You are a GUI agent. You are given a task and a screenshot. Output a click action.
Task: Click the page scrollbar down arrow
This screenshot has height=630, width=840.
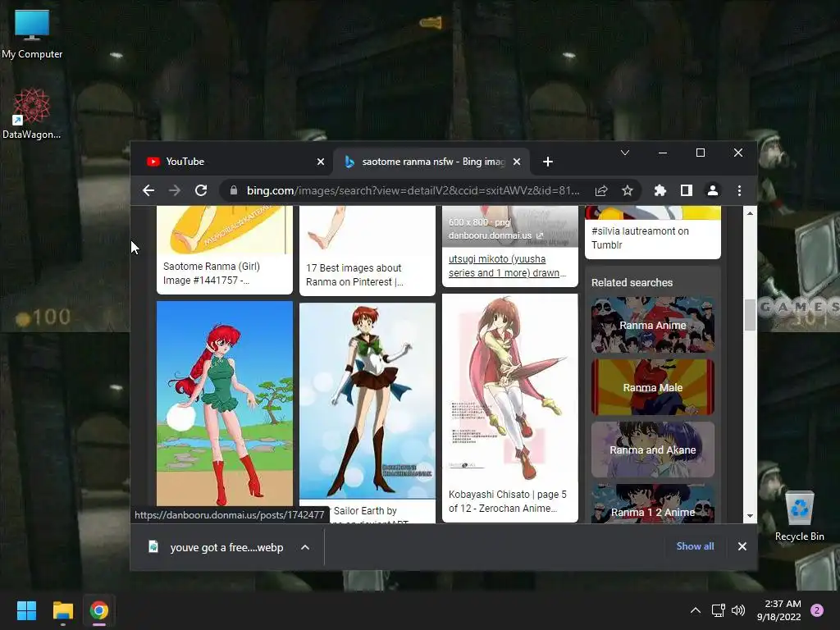point(750,516)
